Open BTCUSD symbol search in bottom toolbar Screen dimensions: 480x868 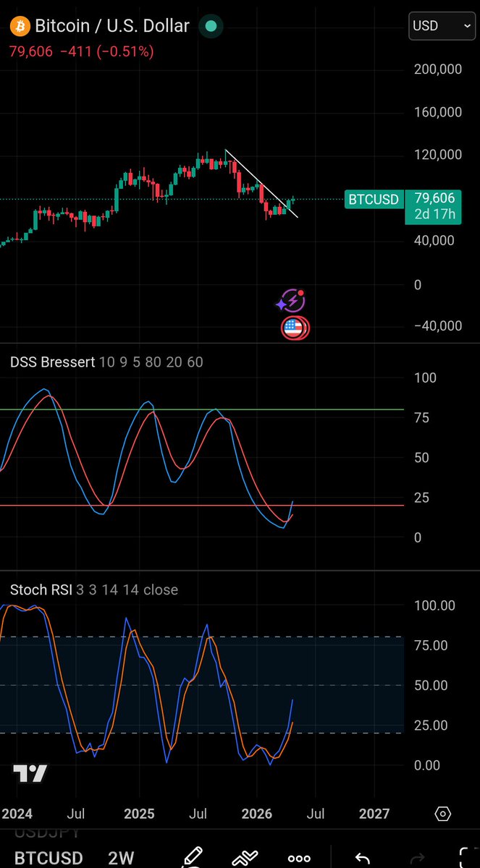click(x=49, y=859)
